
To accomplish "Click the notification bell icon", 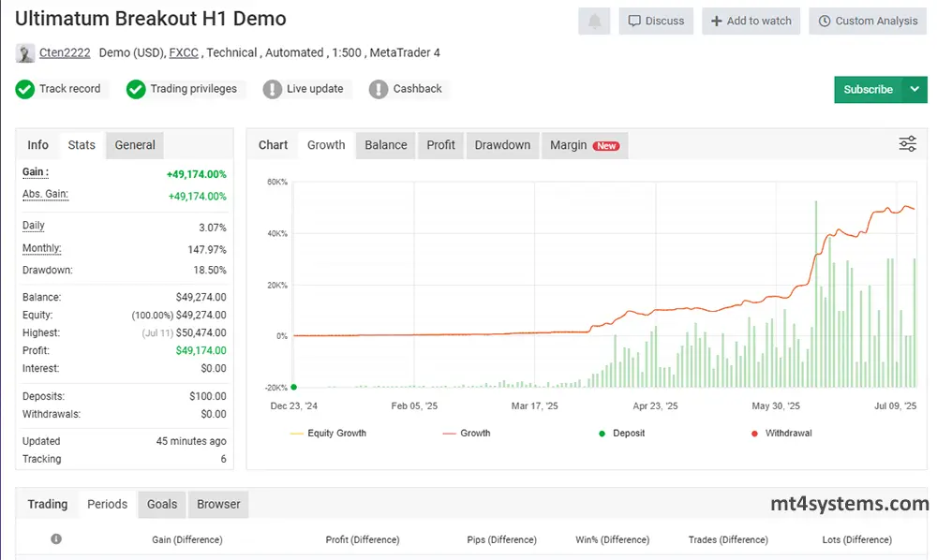I will (x=594, y=21).
